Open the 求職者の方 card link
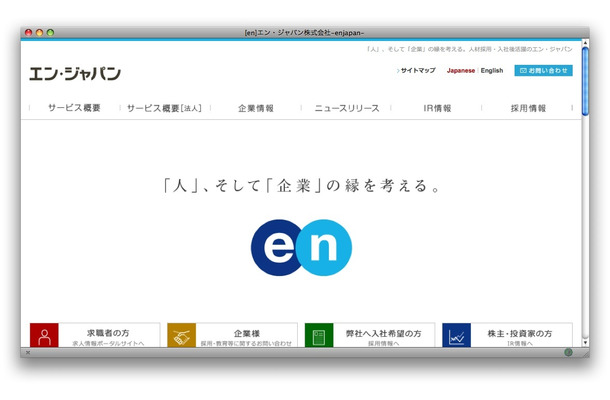This screenshot has width=610, height=400. (x=95, y=335)
